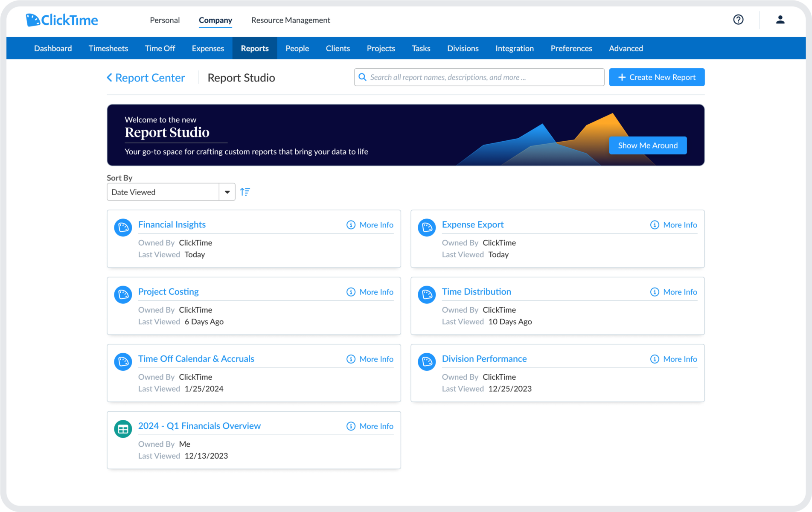Click the info icon on Expense Export card

655,225
